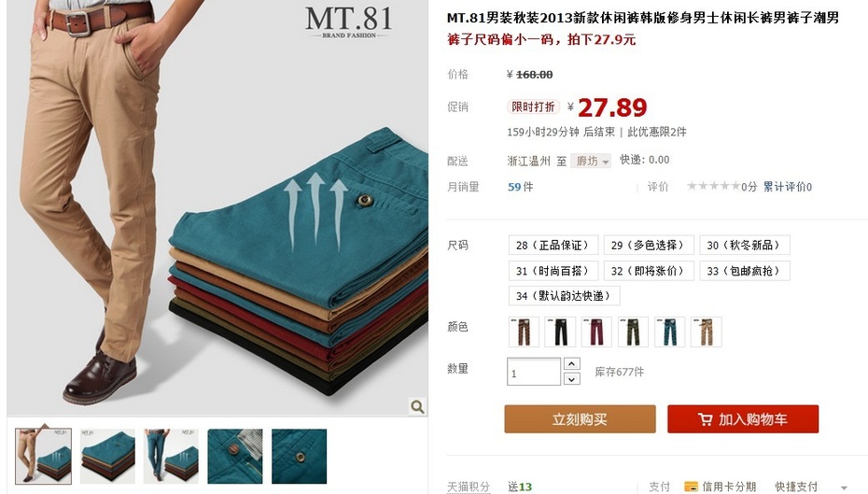Select the black pants color swatch

pyautogui.click(x=560, y=332)
